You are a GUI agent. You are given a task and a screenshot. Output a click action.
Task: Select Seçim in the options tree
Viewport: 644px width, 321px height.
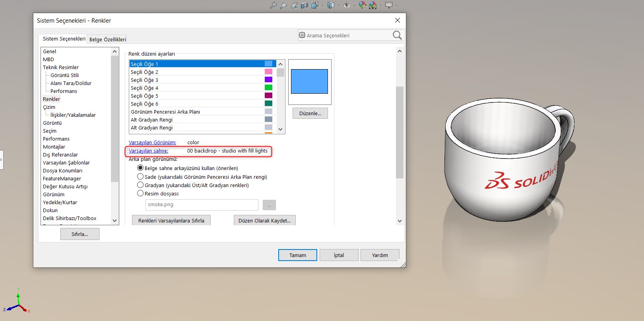50,131
